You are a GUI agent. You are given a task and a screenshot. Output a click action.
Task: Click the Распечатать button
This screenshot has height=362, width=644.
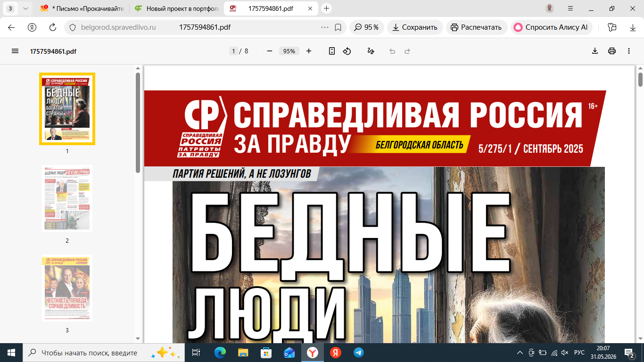point(476,27)
